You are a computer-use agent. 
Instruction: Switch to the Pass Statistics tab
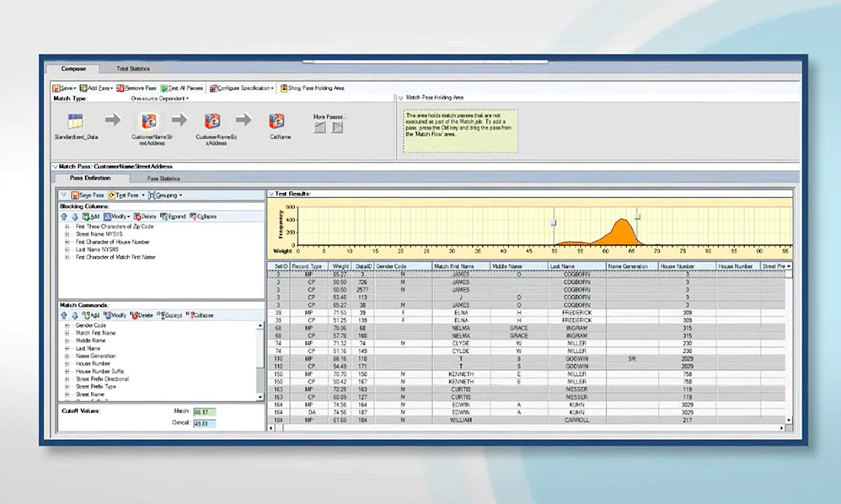[163, 179]
